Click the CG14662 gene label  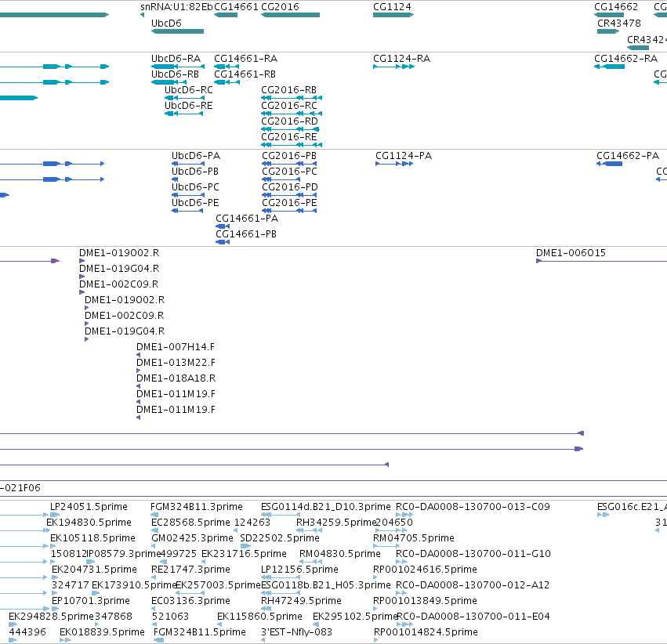click(x=616, y=7)
